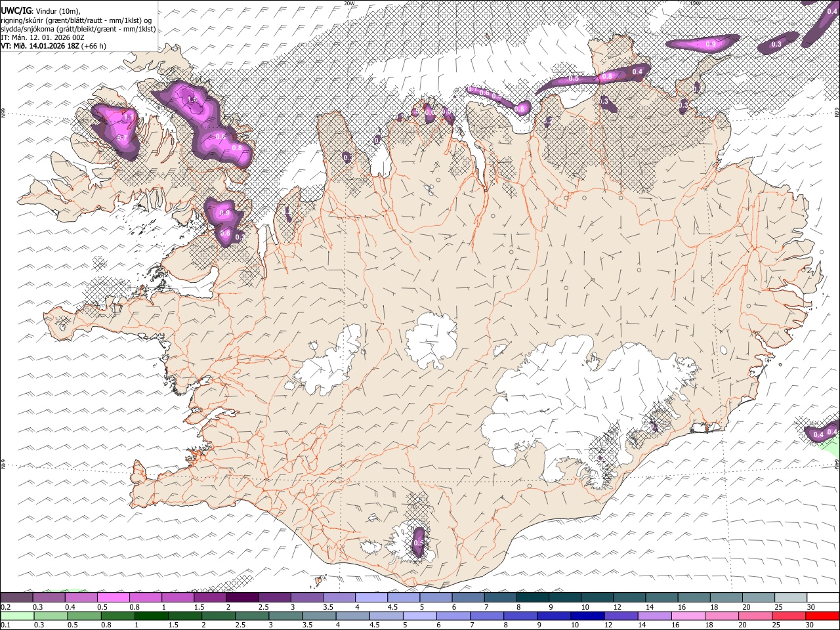
Task: Click the "rigning/skúrir" legend description line
Action: [x=76, y=20]
